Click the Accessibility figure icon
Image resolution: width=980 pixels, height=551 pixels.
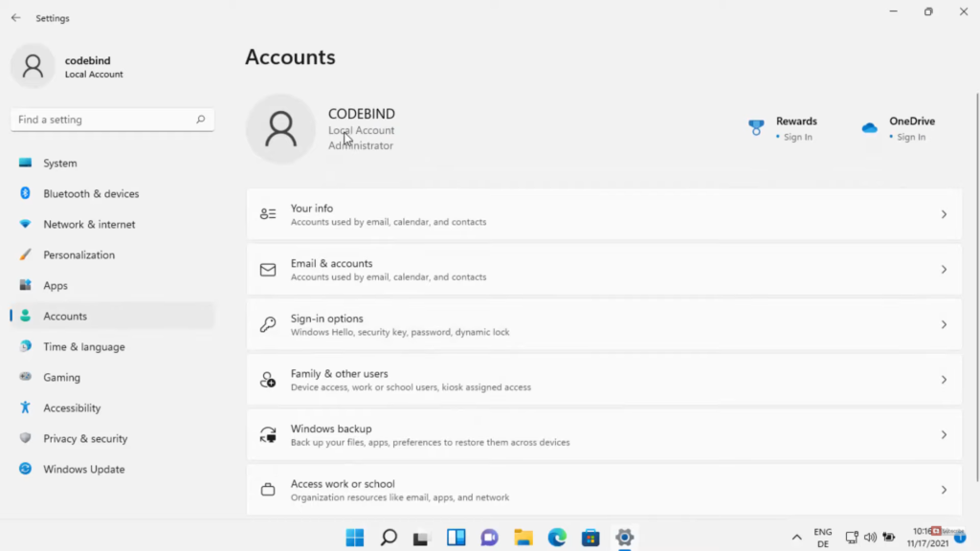(x=25, y=408)
